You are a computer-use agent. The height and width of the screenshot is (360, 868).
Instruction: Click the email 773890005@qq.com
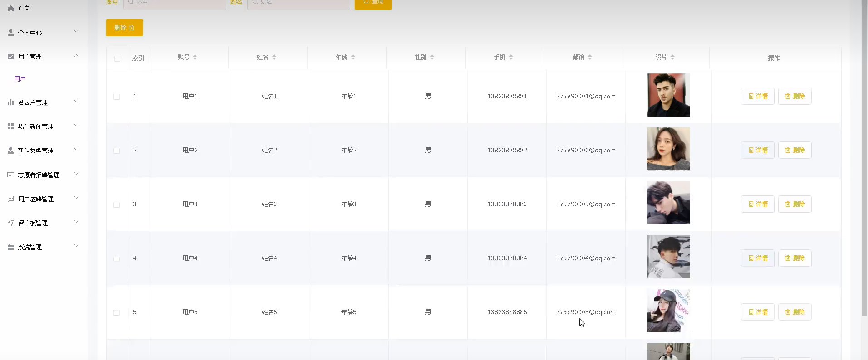point(586,312)
